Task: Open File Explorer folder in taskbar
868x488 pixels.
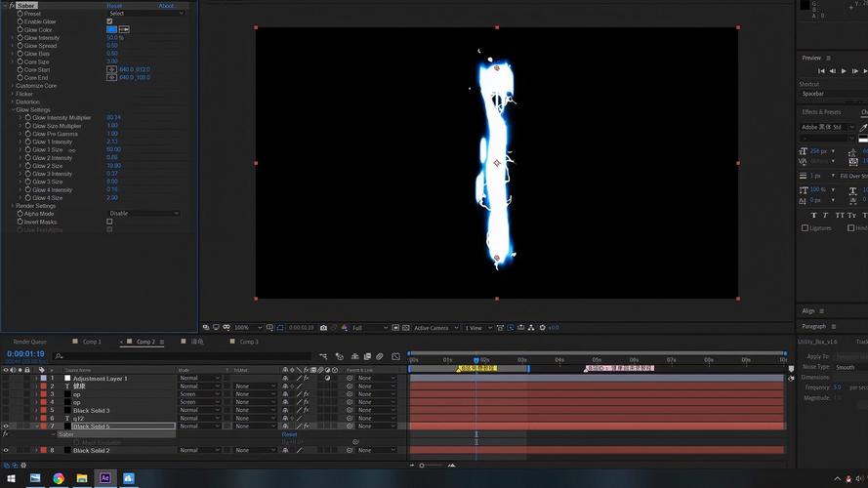Action: coord(82,478)
